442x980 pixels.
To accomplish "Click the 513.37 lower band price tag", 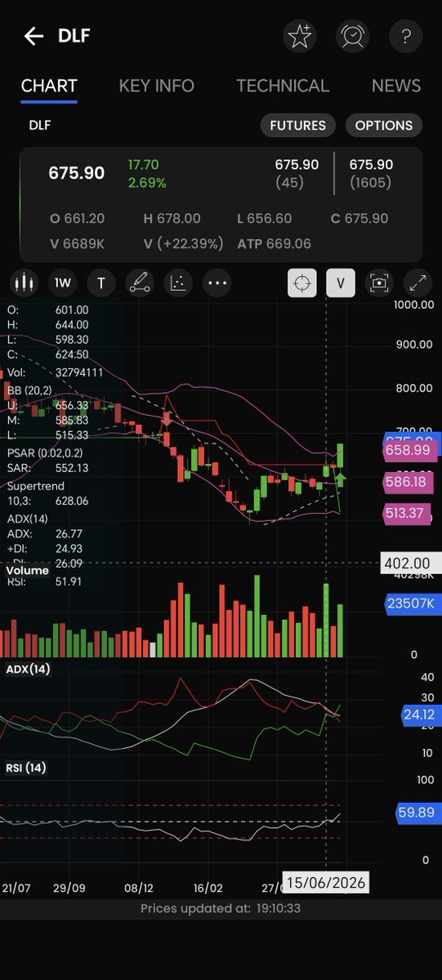I will (x=408, y=513).
